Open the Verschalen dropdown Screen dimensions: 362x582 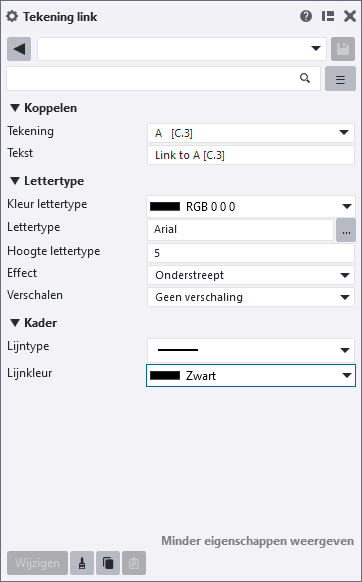pos(251,297)
